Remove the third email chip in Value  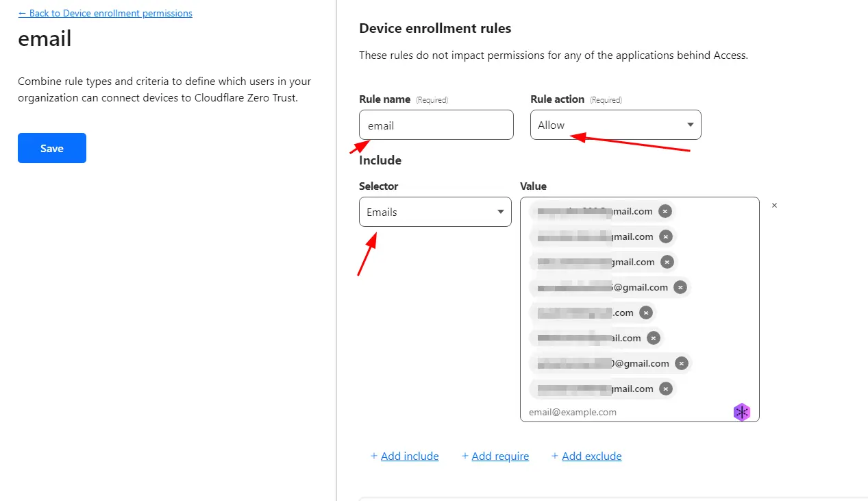pos(667,262)
